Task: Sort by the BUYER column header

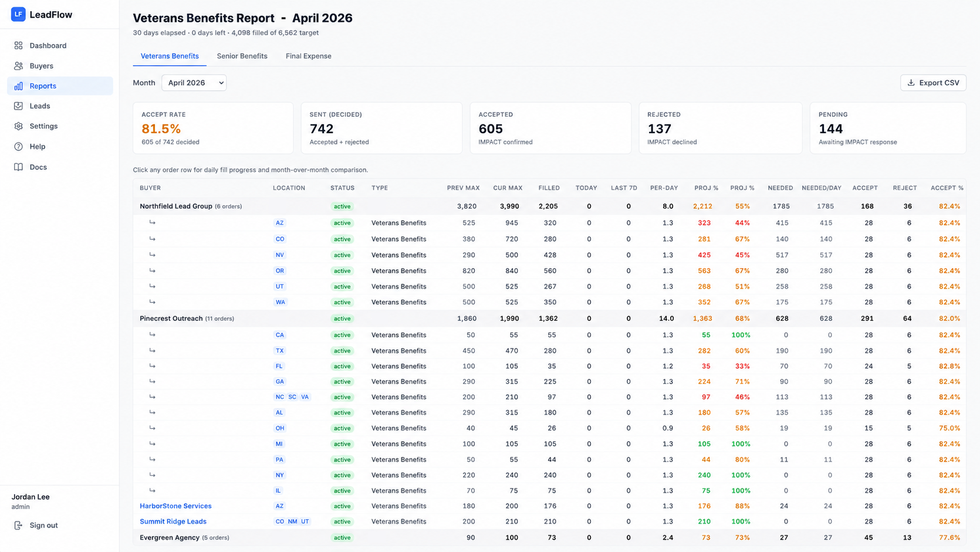Action: tap(150, 188)
